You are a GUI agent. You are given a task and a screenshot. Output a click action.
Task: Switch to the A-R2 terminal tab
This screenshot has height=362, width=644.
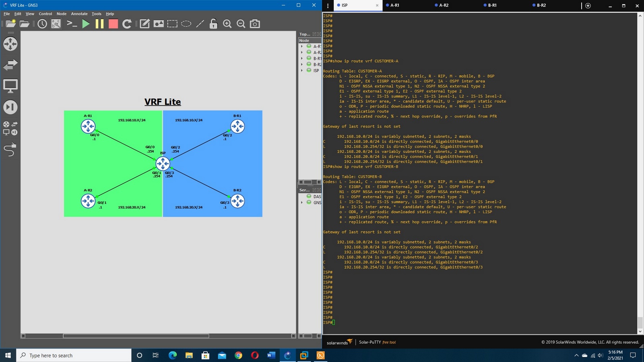pos(444,5)
